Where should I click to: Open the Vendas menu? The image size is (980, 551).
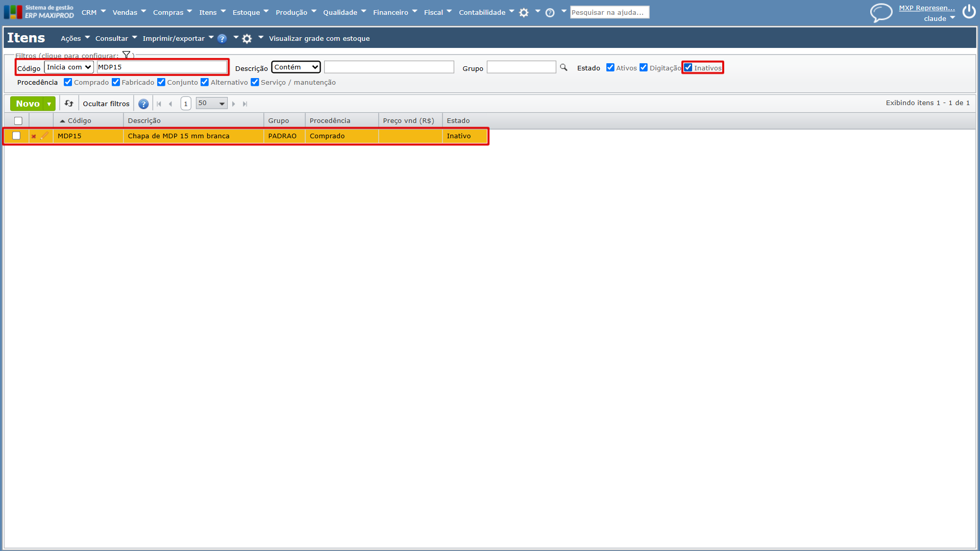[129, 13]
